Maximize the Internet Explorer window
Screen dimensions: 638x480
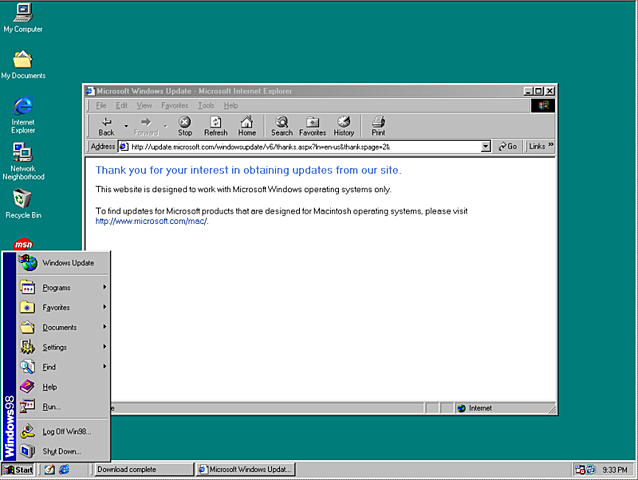[538, 91]
